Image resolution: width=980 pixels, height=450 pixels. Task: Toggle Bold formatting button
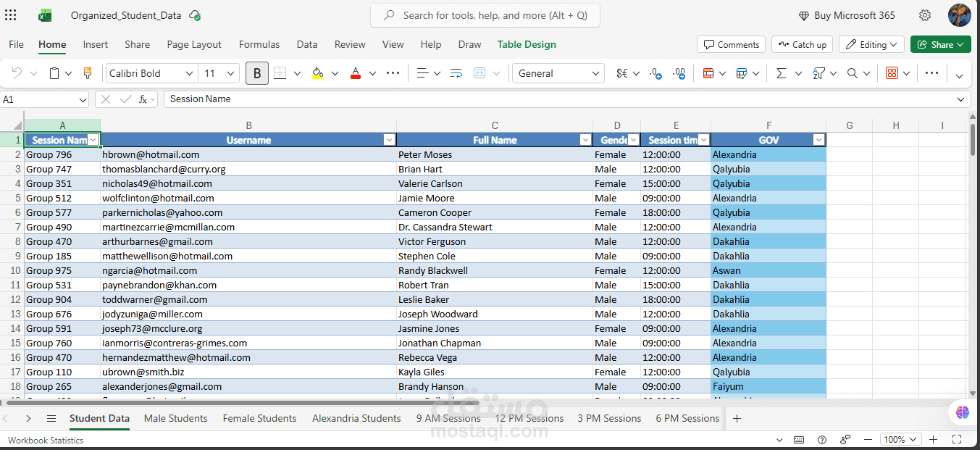point(257,73)
